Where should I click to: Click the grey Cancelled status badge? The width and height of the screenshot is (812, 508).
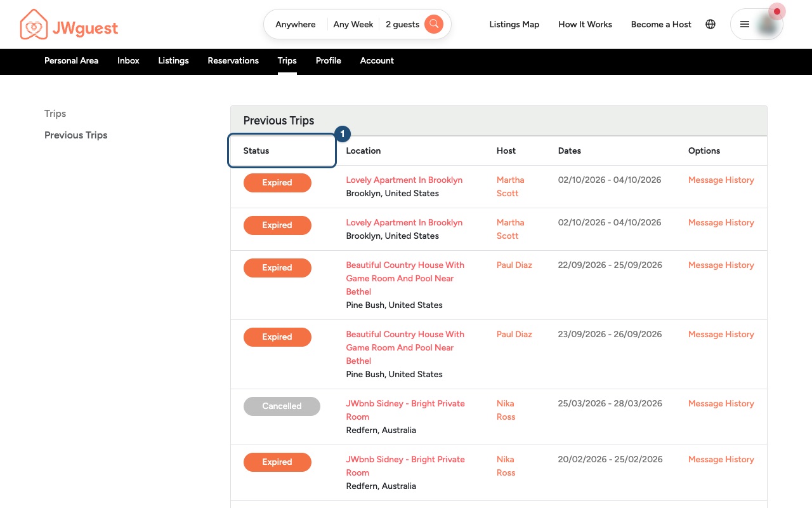coord(282,406)
